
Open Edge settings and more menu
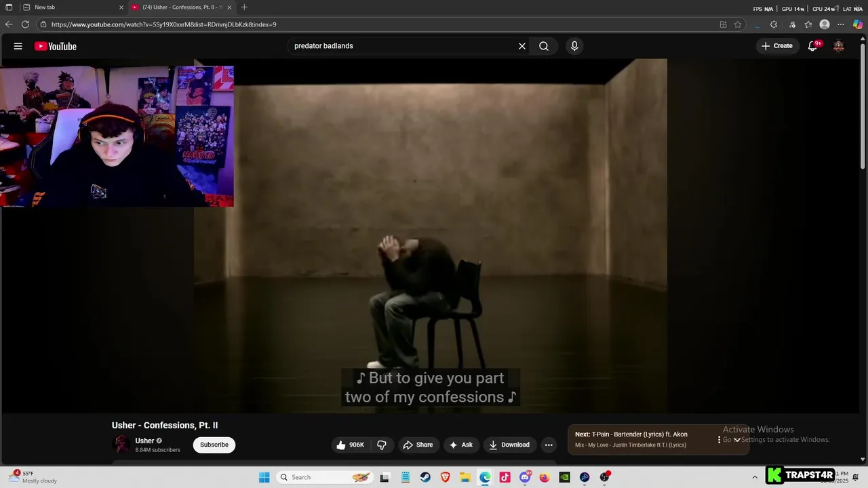(x=841, y=24)
